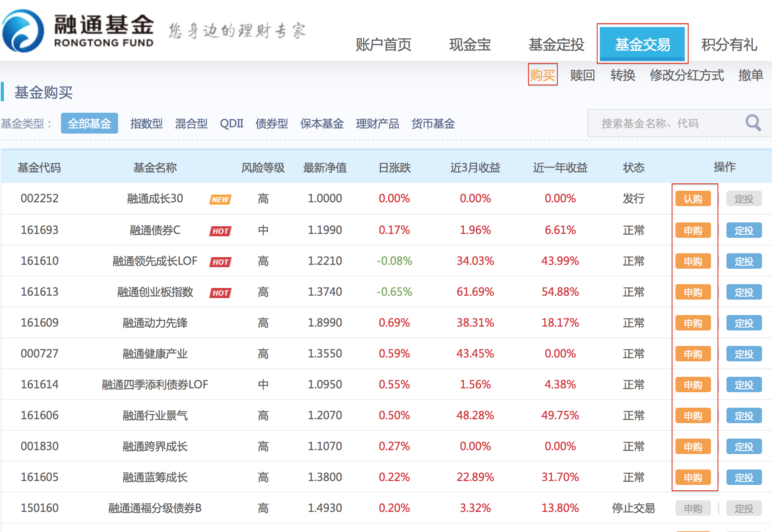Select the 购买 submenu item
772x532 pixels.
pyautogui.click(x=542, y=75)
